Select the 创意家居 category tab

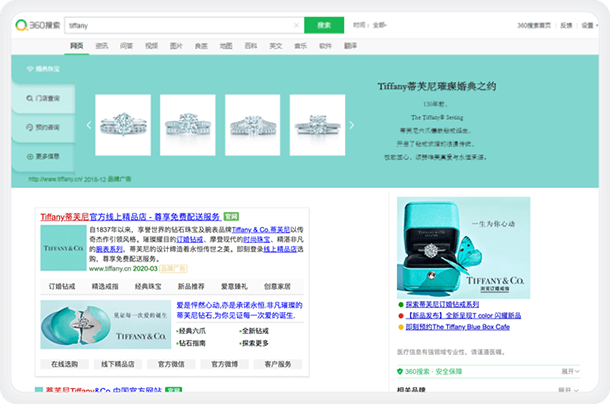(x=277, y=286)
